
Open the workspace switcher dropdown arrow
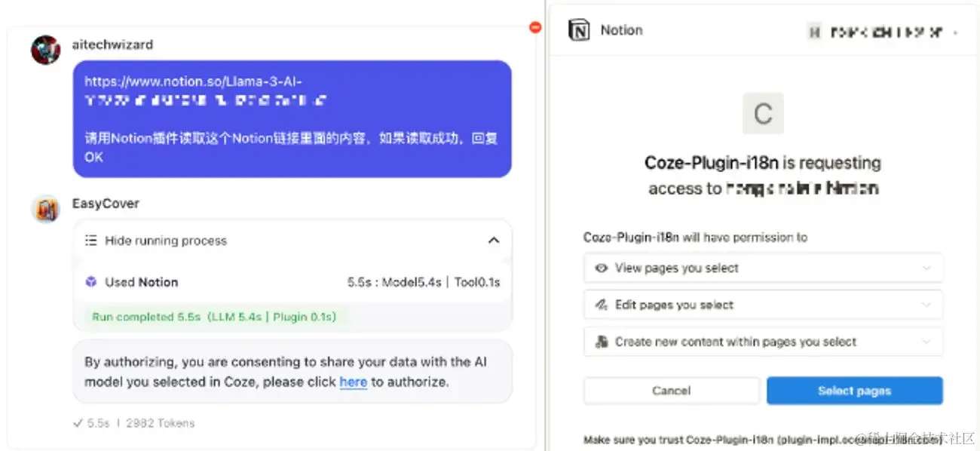point(956,33)
